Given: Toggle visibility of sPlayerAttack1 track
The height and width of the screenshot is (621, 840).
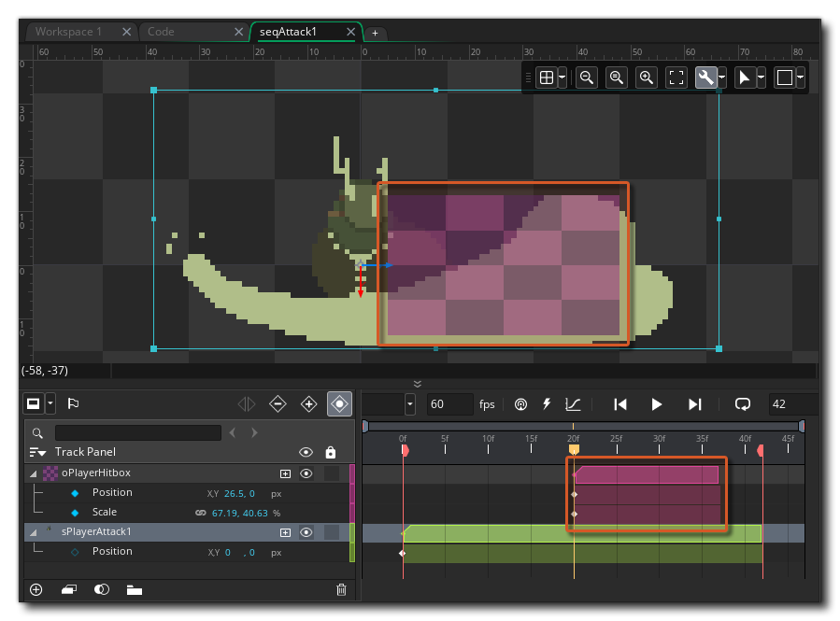Looking at the screenshot, I should tap(306, 532).
